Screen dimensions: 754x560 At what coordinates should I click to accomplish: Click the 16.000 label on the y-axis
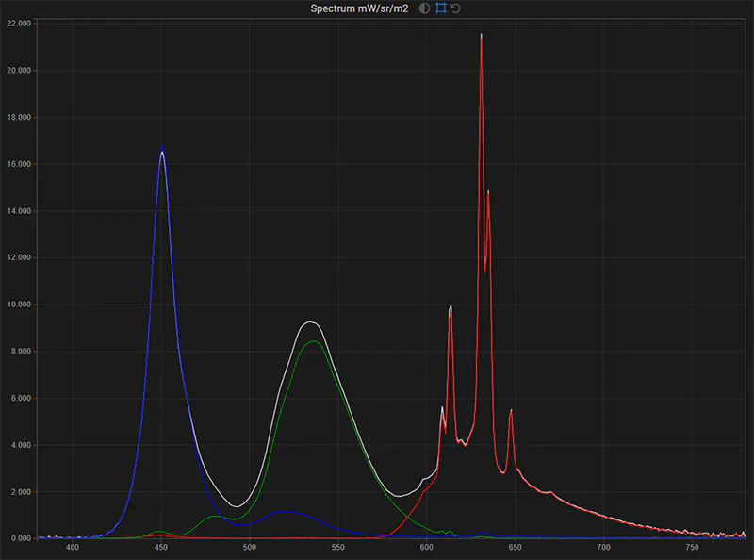[x=17, y=163]
